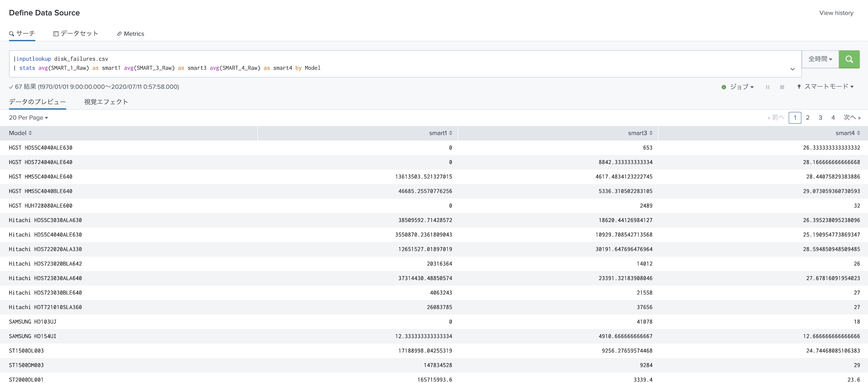Click smart4 value 26.333333333333332
Screen dimensions: 868x383
coord(832,148)
